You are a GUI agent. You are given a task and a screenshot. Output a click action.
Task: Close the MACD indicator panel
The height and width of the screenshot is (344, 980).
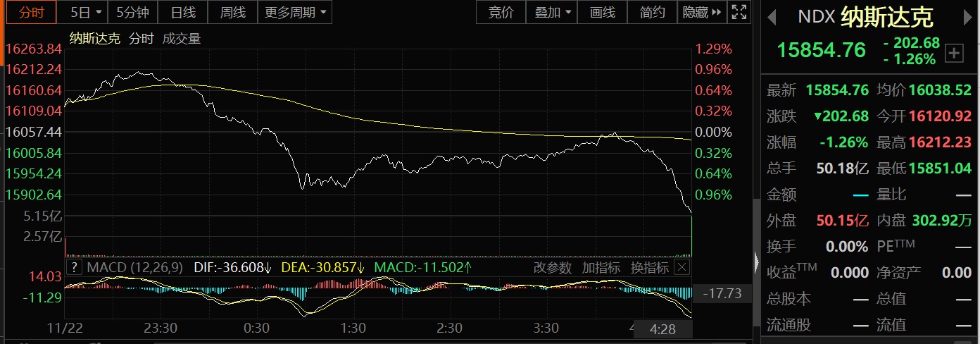[x=681, y=267]
